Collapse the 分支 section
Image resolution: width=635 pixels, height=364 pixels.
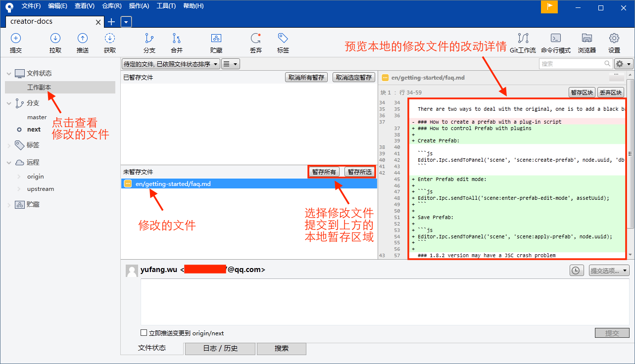point(8,103)
